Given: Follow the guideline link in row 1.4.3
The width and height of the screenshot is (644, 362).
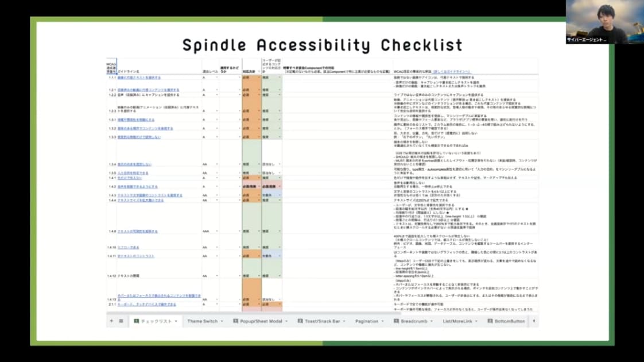Looking at the screenshot, I should click(x=150, y=195).
